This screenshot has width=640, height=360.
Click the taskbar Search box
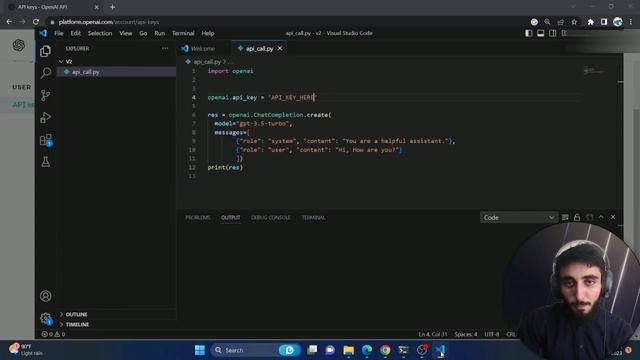[x=257, y=350]
